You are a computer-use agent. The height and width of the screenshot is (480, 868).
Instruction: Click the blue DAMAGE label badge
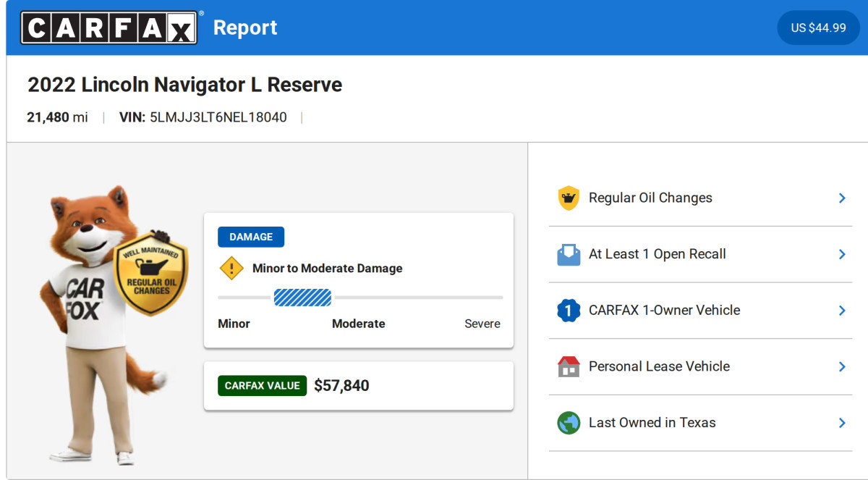pos(251,237)
